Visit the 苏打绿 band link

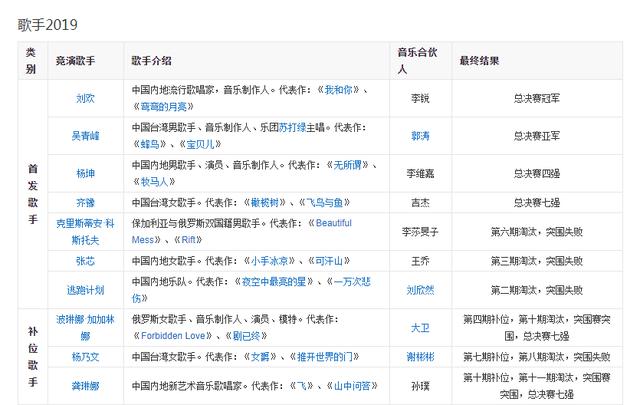coord(292,127)
